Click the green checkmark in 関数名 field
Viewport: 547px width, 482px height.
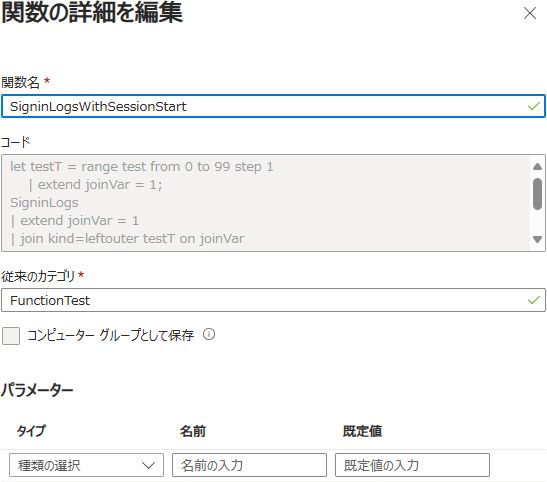(x=534, y=106)
